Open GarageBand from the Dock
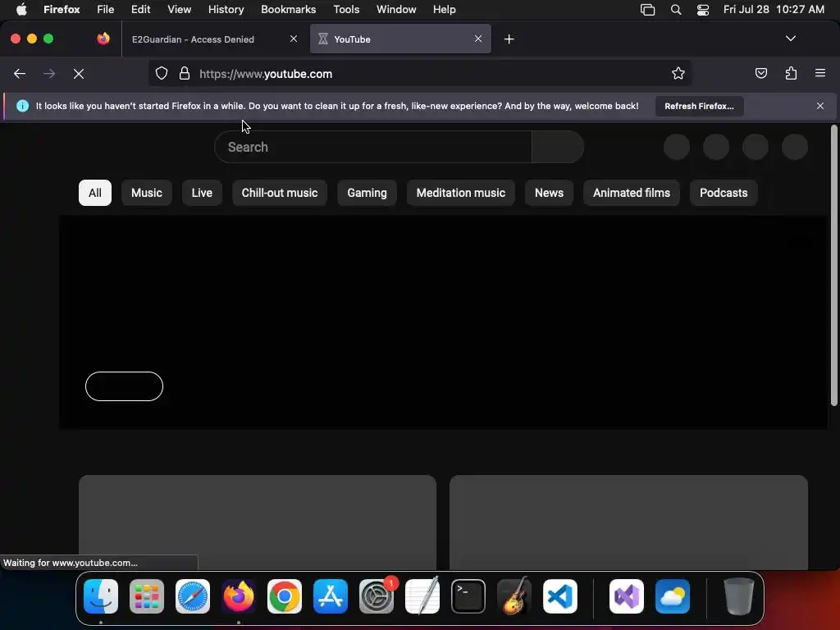This screenshot has width=840, height=630. 514,596
